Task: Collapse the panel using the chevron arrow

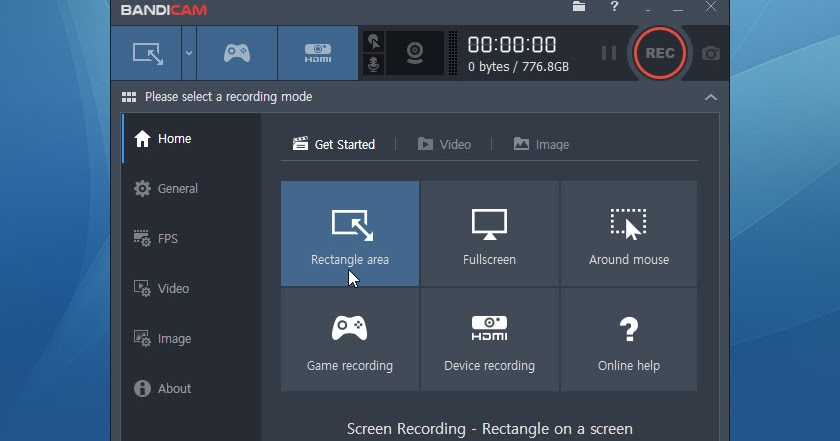Action: pyautogui.click(x=710, y=97)
